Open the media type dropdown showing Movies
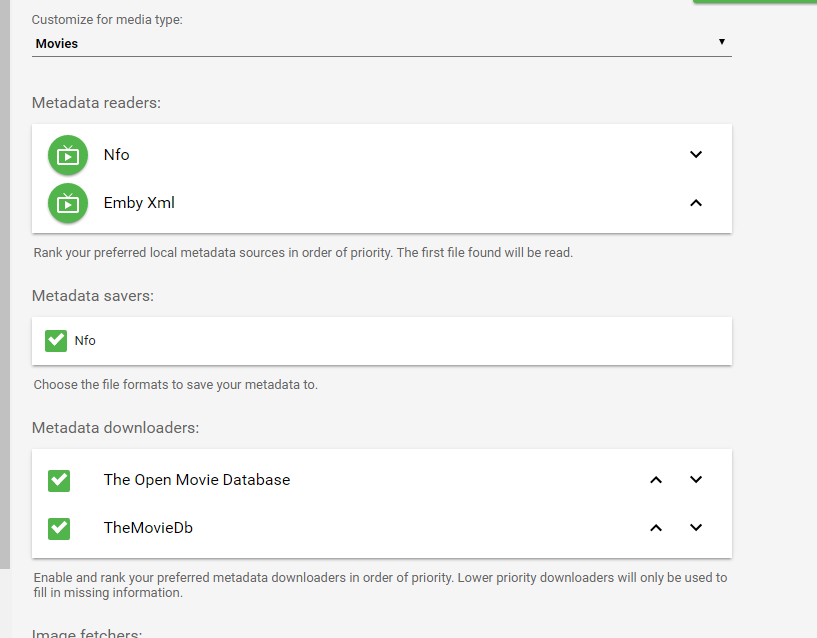Viewport: 817px width, 638px height. point(380,44)
